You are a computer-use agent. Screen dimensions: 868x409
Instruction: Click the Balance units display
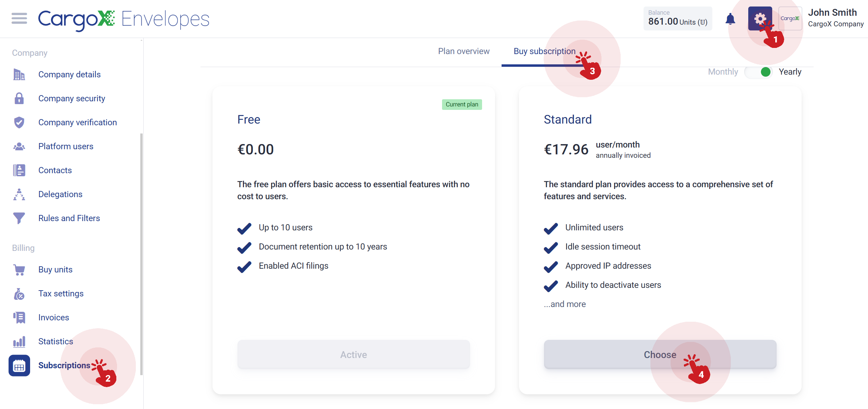click(x=677, y=18)
